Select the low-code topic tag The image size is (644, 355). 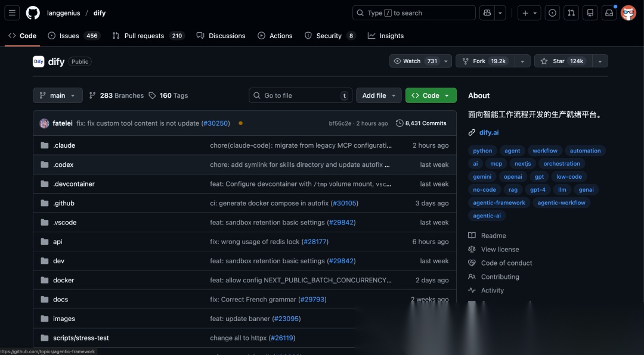click(x=569, y=176)
